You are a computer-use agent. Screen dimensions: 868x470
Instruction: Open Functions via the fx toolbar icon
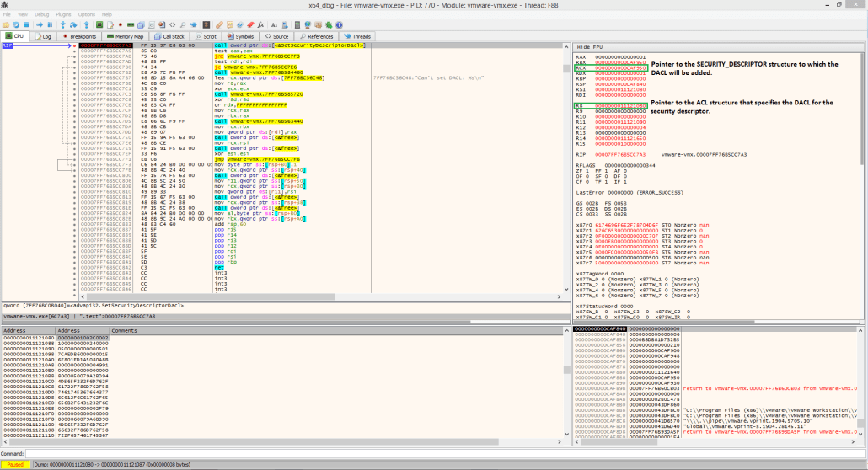[260, 24]
